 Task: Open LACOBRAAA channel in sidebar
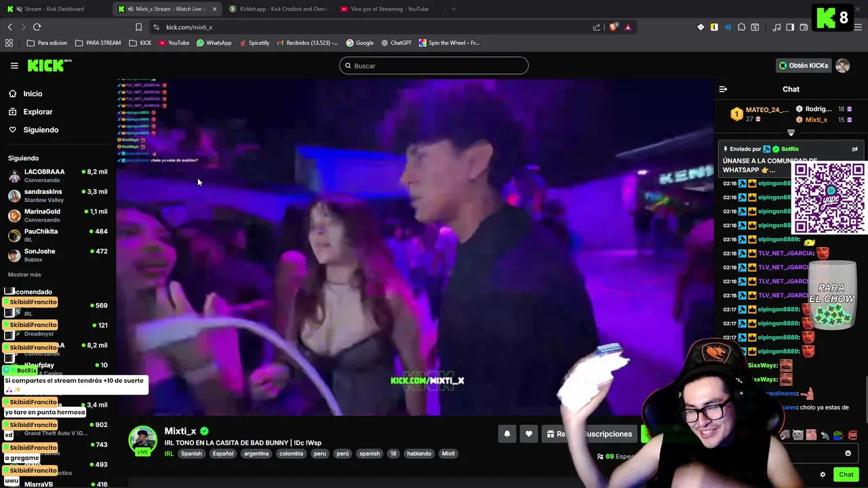58,176
